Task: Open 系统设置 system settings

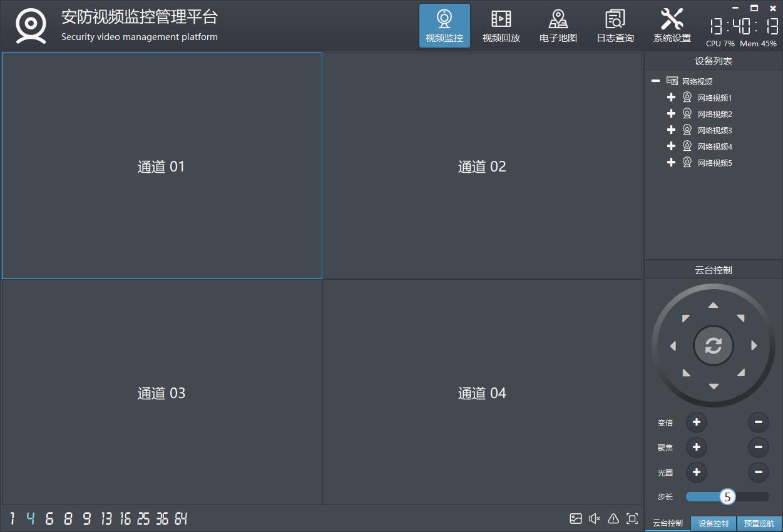Action: click(x=672, y=26)
